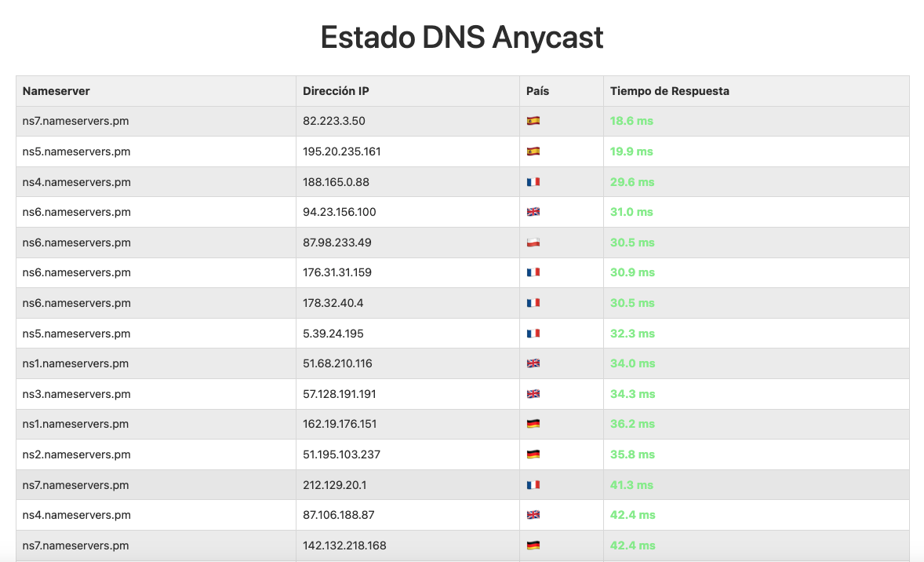
Task: Click the Estado DNS Anycast page title
Action: (x=462, y=38)
